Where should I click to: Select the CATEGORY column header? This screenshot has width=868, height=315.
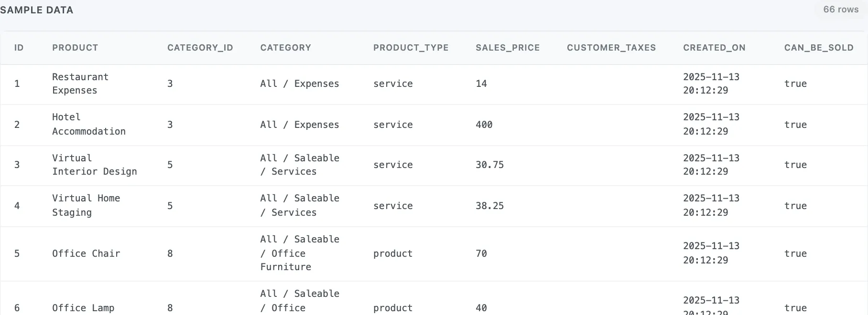pos(286,48)
